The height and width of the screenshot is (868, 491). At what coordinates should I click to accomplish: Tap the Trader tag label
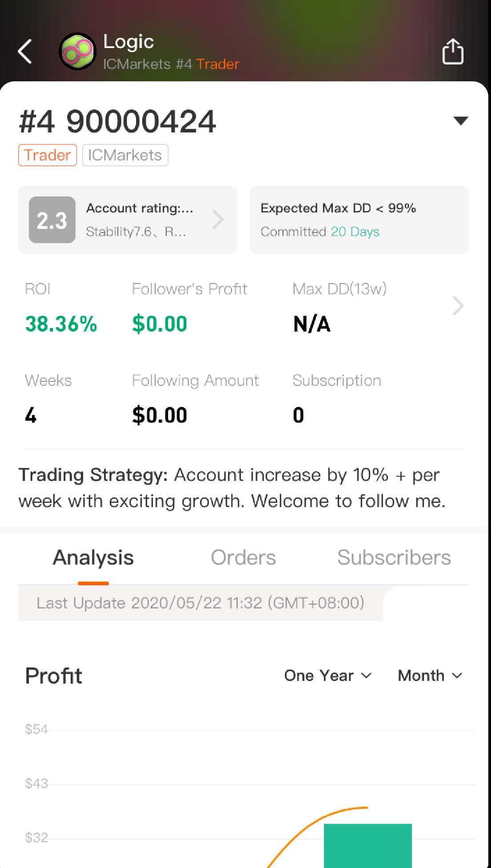[x=48, y=155]
